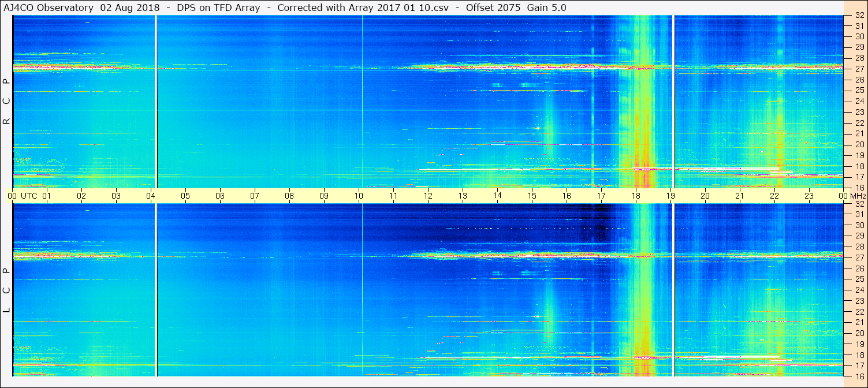This screenshot has height=388, width=868.
Task: Click the 19 MHz label on RCP scale
Action: tap(859, 155)
